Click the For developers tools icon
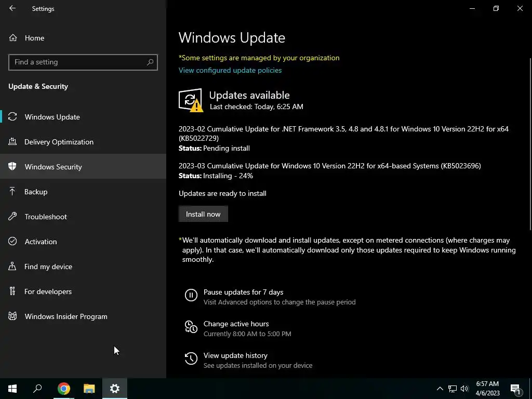The image size is (532, 399). coord(12,291)
